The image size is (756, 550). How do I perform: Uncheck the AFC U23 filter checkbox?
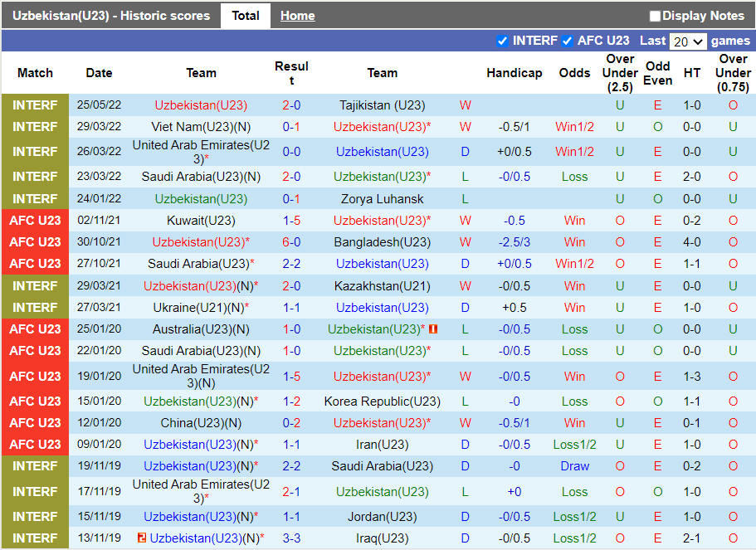[x=567, y=41]
